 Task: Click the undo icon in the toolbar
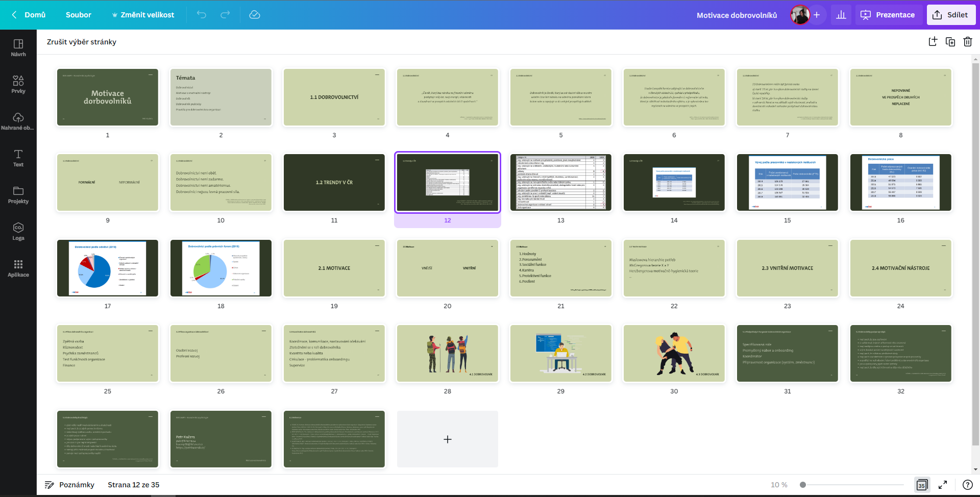tap(202, 15)
